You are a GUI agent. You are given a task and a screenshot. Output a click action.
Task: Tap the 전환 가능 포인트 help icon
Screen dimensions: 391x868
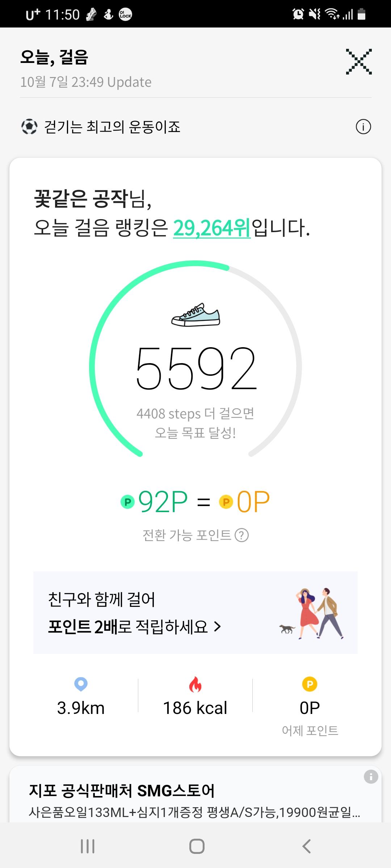click(242, 535)
